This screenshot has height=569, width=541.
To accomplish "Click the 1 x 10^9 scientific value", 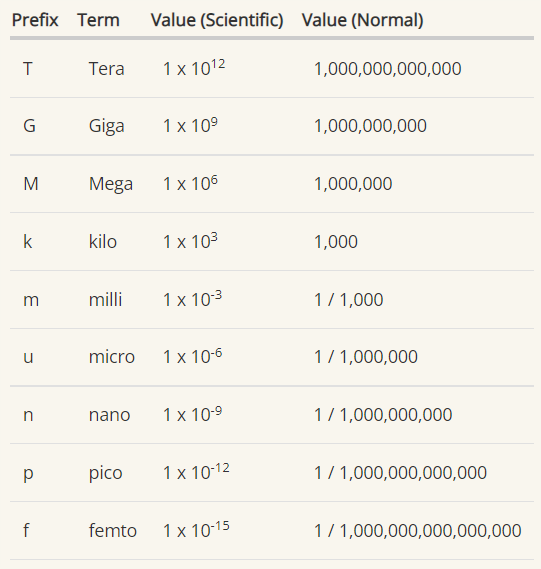I will [x=190, y=126].
